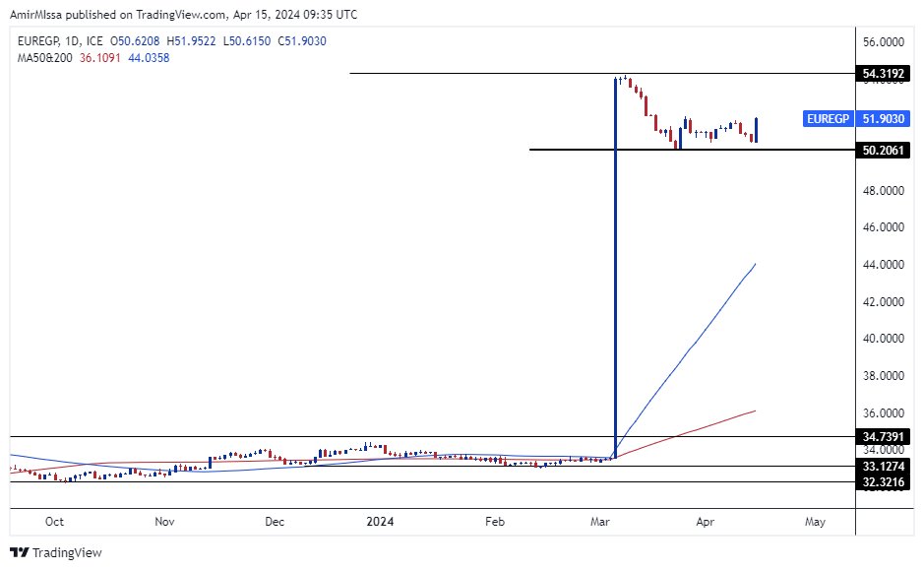Click the H51.9522 high value
This screenshot has width=924, height=570.
(191, 41)
